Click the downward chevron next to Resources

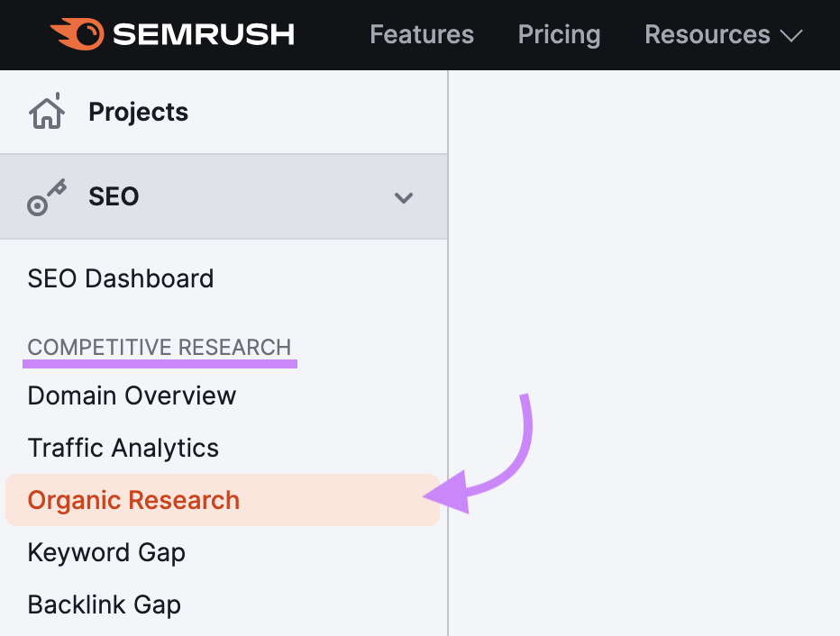pyautogui.click(x=791, y=36)
